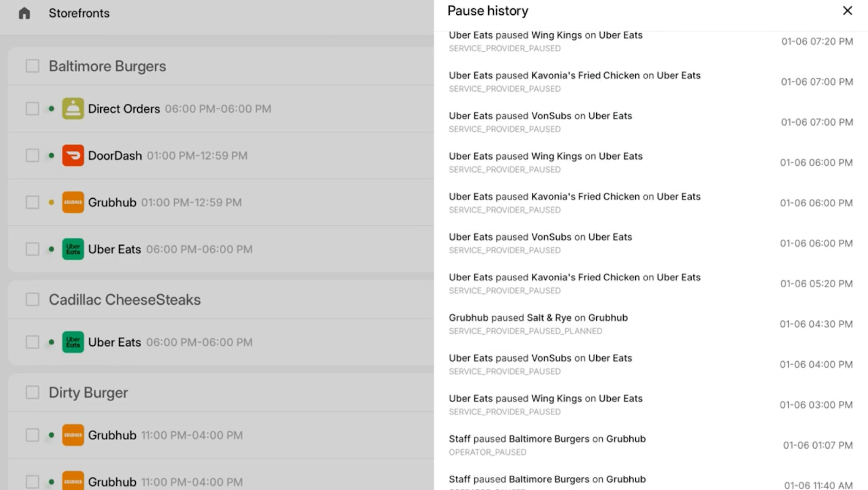This screenshot has width=868, height=490.
Task: Click the DoorDash icon under Baltimore Burgers
Action: (x=73, y=155)
